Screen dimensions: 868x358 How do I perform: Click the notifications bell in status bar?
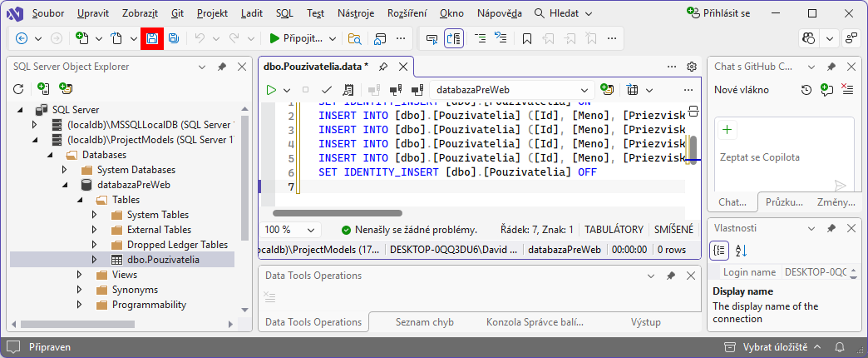[x=840, y=347]
